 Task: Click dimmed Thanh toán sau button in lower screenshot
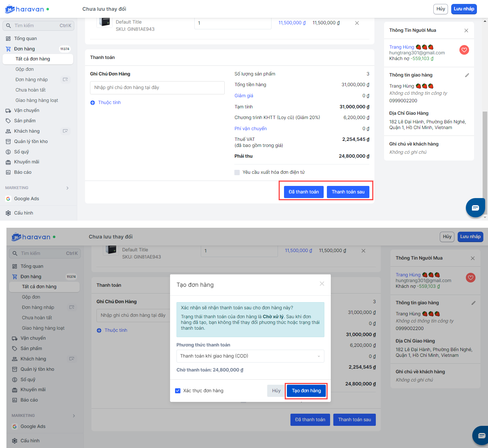(354, 420)
